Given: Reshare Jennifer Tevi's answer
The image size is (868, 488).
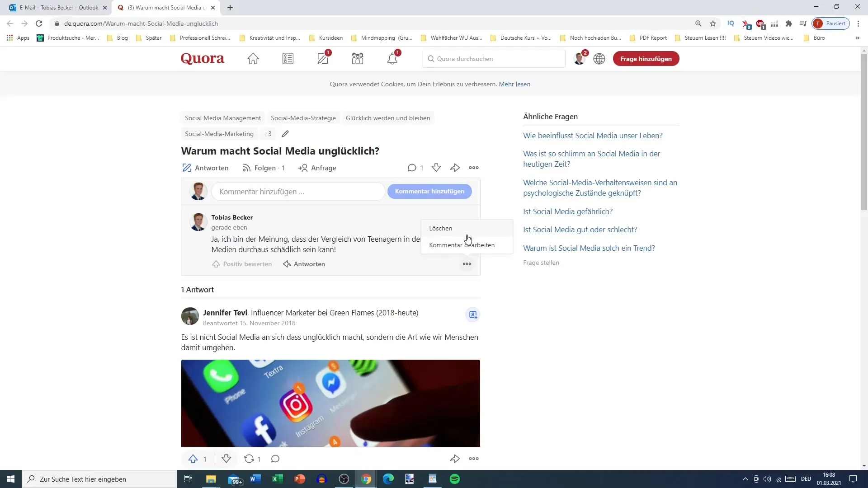Looking at the screenshot, I should [249, 459].
